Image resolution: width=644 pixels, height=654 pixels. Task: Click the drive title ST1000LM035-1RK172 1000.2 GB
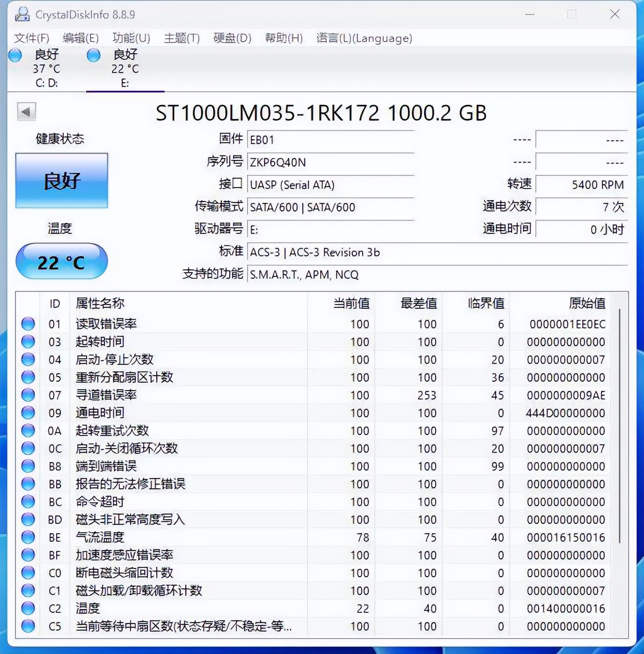[321, 113]
